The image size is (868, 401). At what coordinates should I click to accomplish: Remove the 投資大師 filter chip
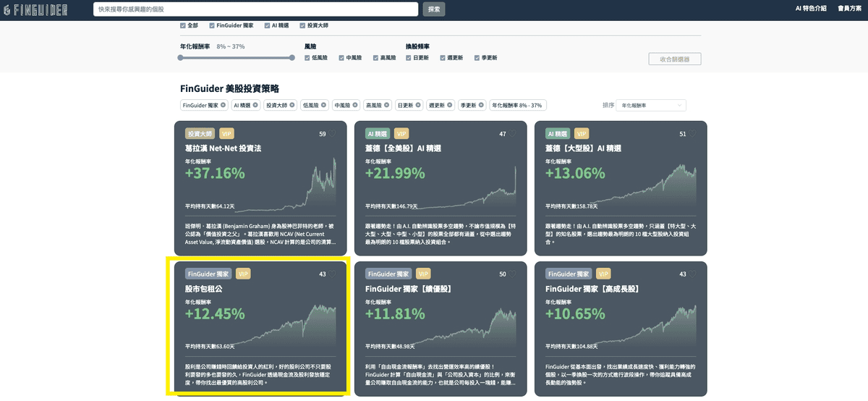tap(293, 105)
